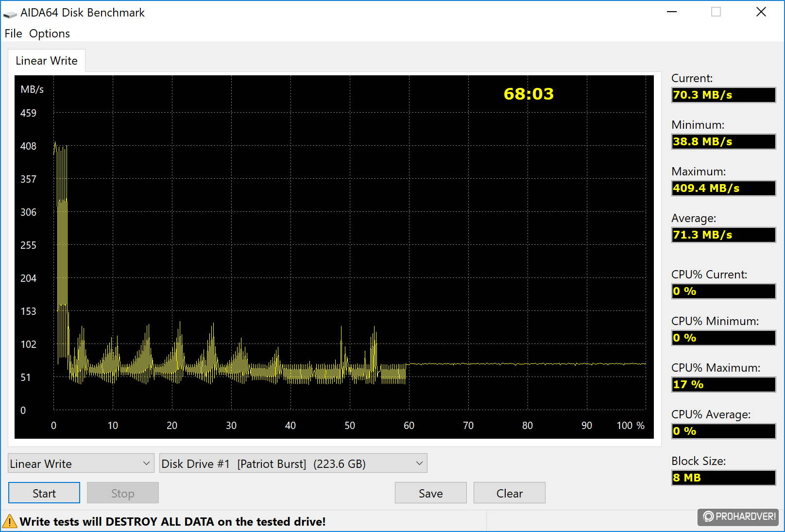Click the CPU% Maximum value 17 %
The width and height of the screenshot is (785, 532).
(723, 384)
